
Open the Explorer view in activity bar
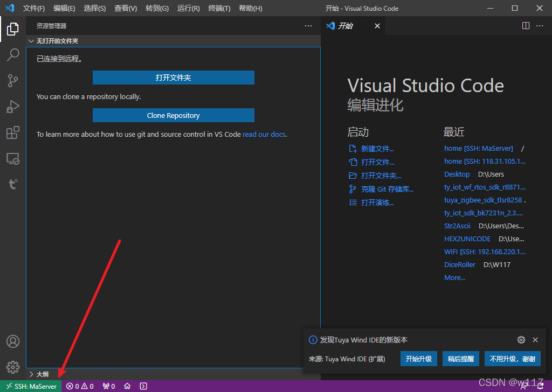(13, 29)
